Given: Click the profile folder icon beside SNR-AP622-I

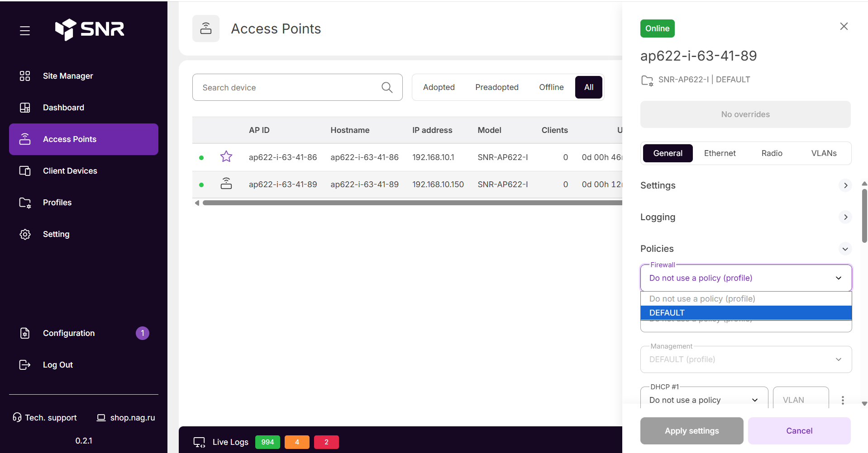Looking at the screenshot, I should [x=647, y=80].
